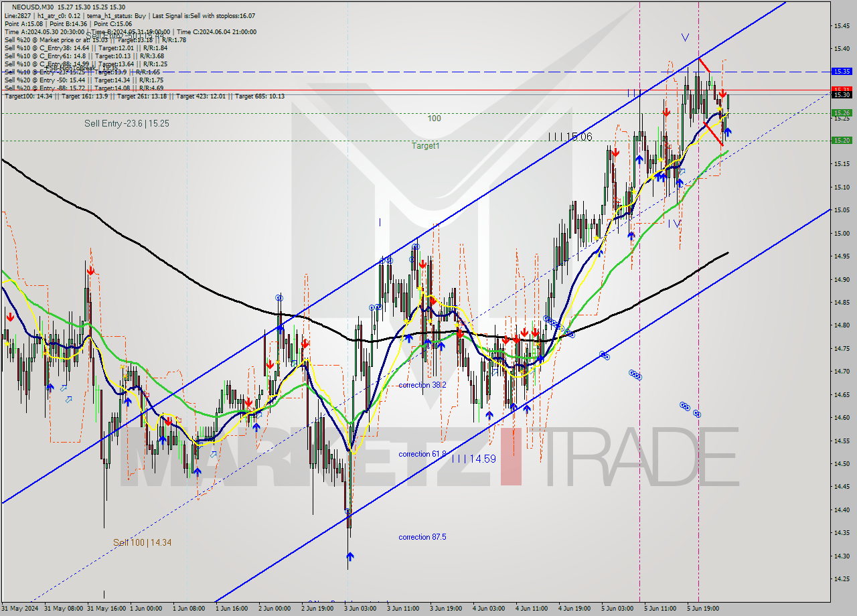The height and width of the screenshot is (616, 857).
Task: Click the '3 Jun 03:00' time axis label
Action: click(360, 609)
